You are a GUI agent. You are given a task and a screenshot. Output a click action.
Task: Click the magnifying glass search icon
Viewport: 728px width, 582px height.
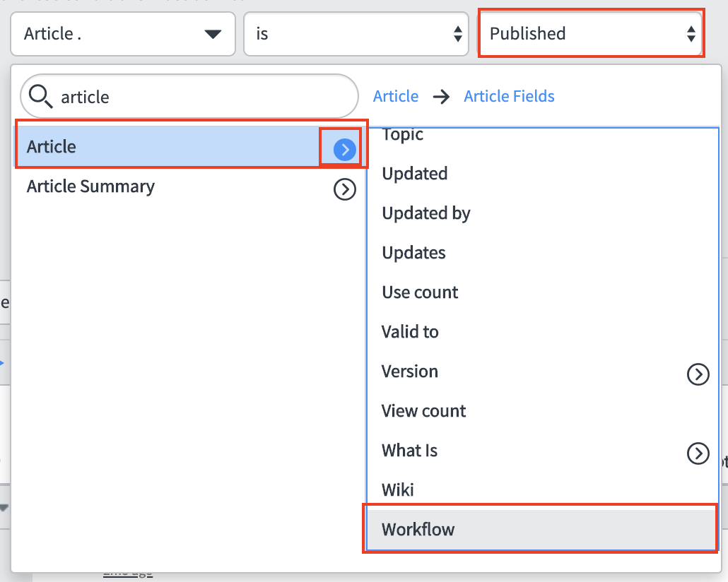41,96
